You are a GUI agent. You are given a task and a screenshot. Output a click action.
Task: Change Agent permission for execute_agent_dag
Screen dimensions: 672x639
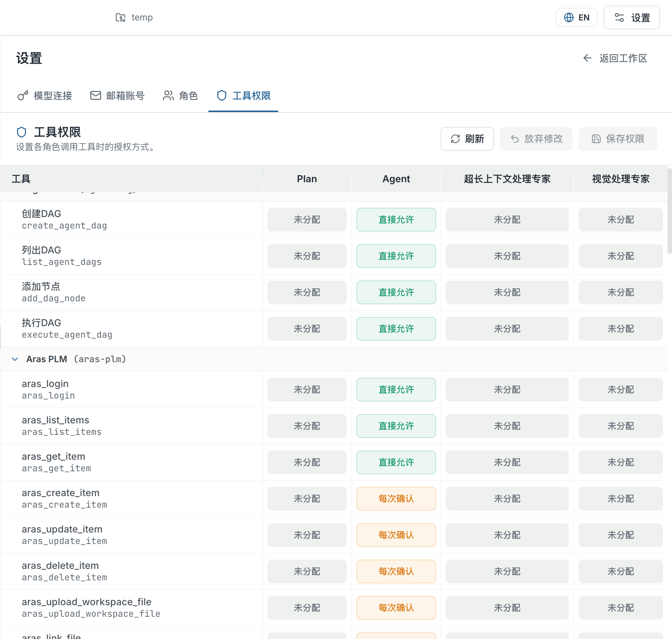pyautogui.click(x=396, y=329)
